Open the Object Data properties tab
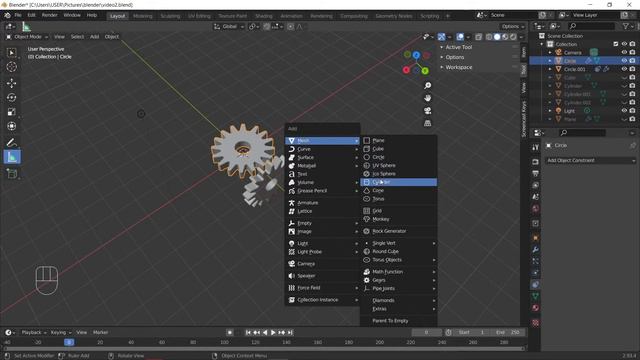The width and height of the screenshot is (640, 360). pyautogui.click(x=536, y=296)
